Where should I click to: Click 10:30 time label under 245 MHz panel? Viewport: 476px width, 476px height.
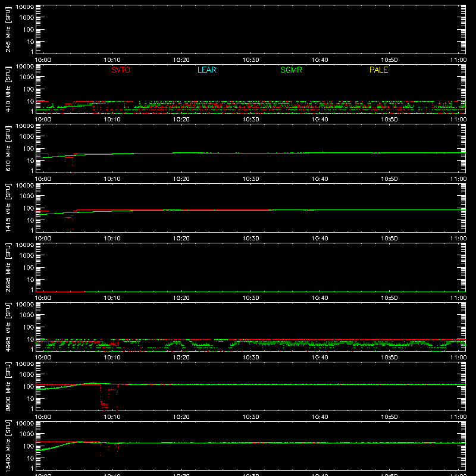[x=250, y=60]
